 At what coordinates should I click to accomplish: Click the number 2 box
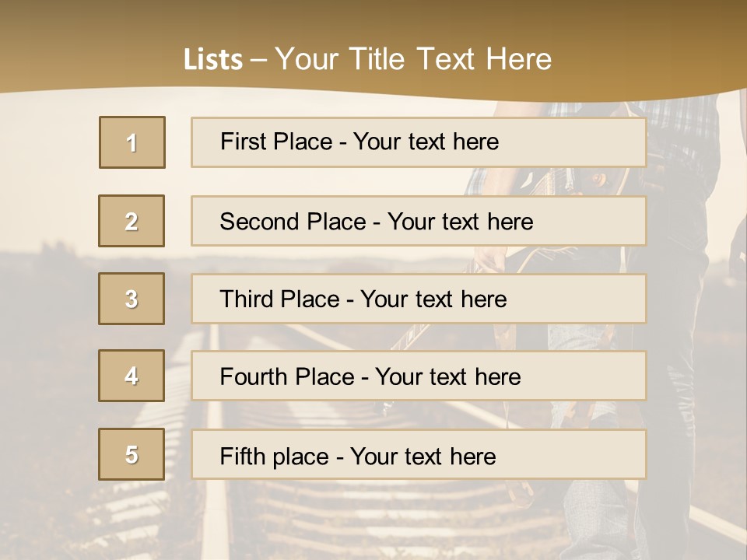click(x=132, y=221)
